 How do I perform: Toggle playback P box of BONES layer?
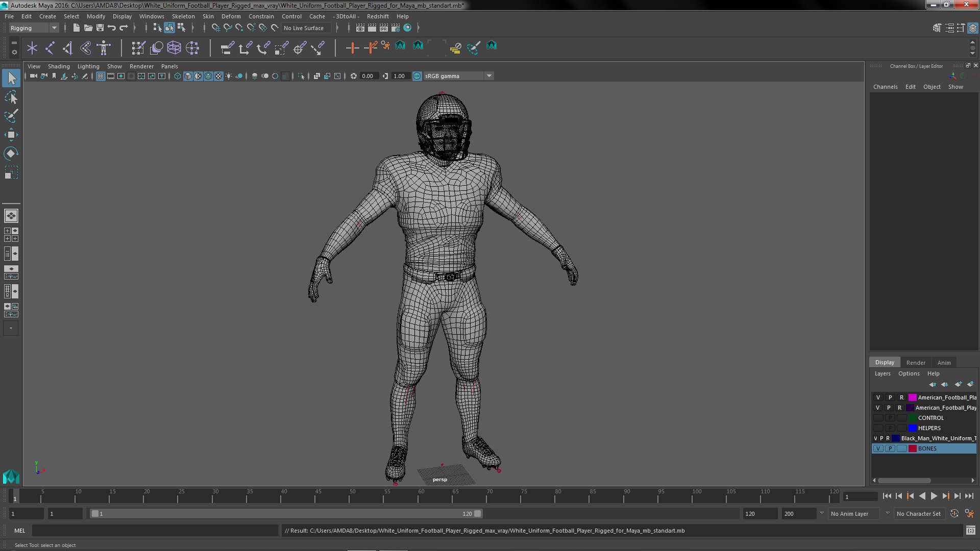click(890, 448)
